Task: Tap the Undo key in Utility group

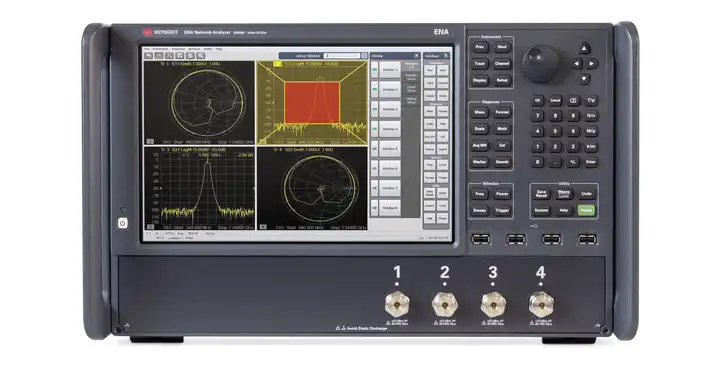Action: pyautogui.click(x=586, y=194)
